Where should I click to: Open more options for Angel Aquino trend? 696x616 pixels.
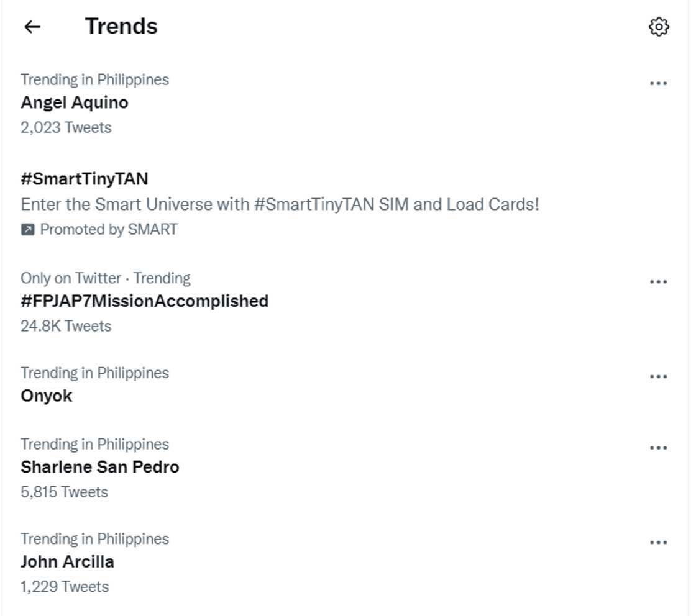658,83
